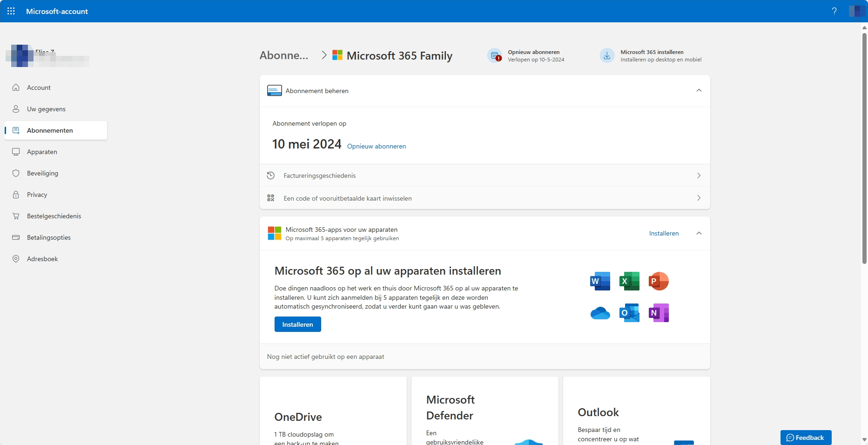
Task: Click the Opnieuw abonneren alert icon
Action: click(495, 55)
